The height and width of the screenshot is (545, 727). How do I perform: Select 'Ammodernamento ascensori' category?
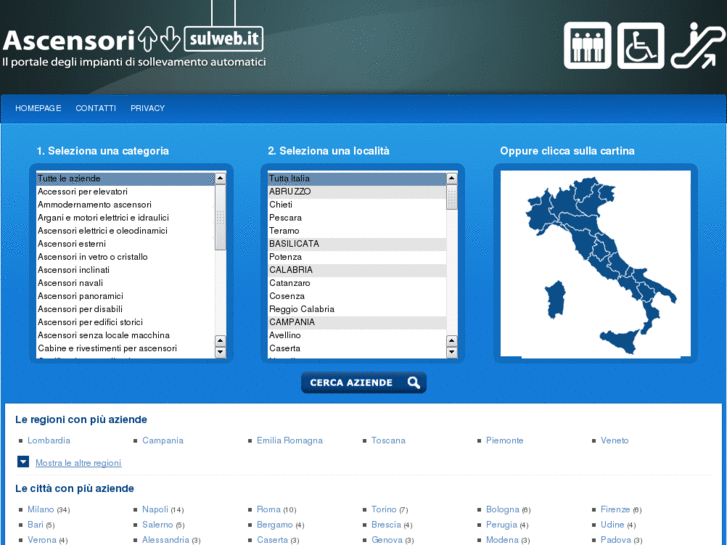click(x=125, y=205)
